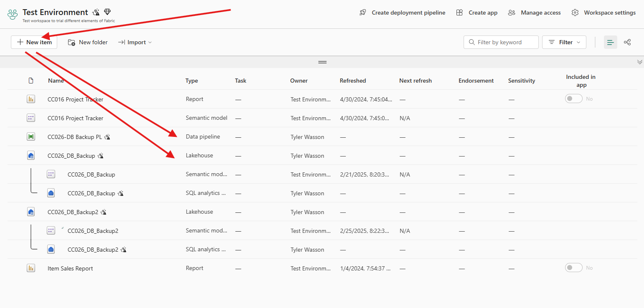The image size is (644, 308).
Task: Select Manage access
Action: coord(534,13)
